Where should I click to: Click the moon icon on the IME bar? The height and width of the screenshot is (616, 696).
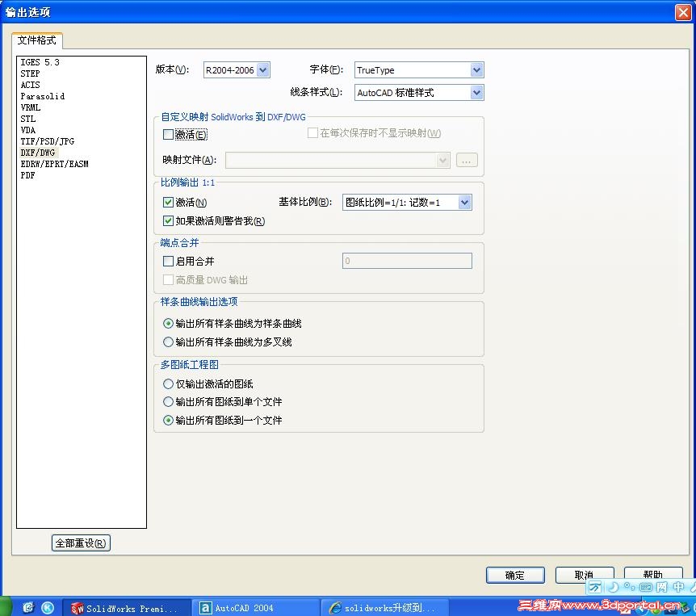coord(613,587)
